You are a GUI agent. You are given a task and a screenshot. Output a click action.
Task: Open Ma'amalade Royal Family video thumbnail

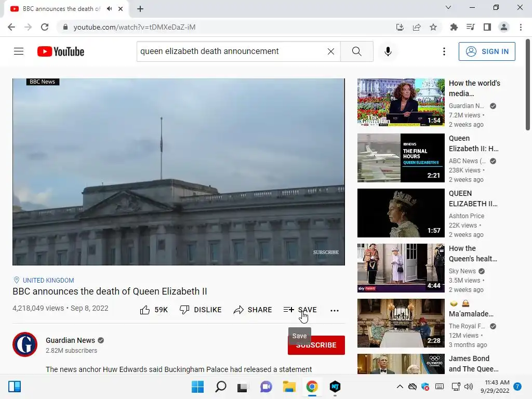[x=401, y=323]
